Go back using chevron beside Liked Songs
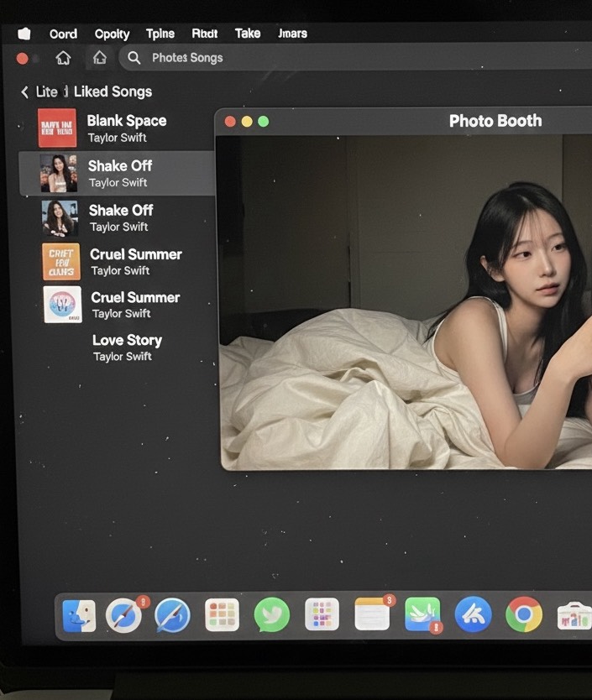The height and width of the screenshot is (700, 592). point(24,92)
